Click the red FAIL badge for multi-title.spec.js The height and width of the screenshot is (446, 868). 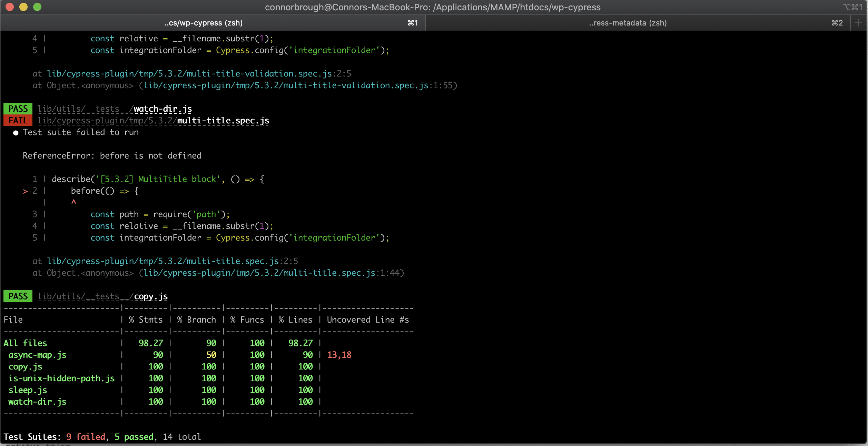pyautogui.click(x=18, y=121)
